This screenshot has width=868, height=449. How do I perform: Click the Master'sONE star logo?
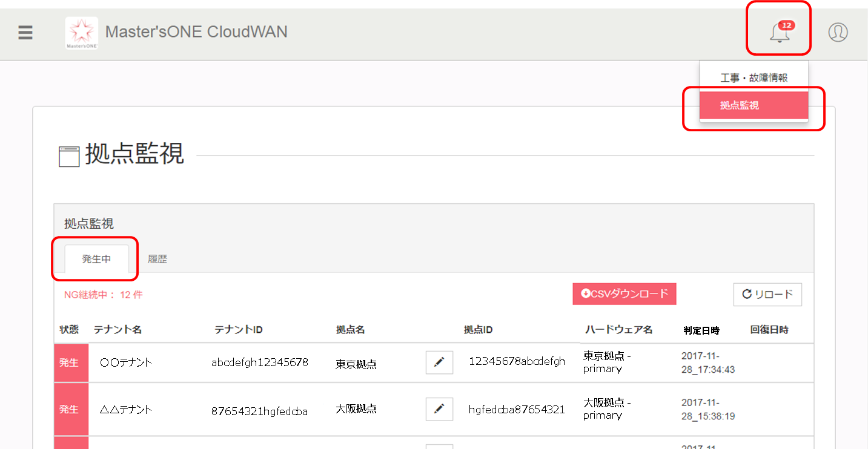[x=82, y=33]
